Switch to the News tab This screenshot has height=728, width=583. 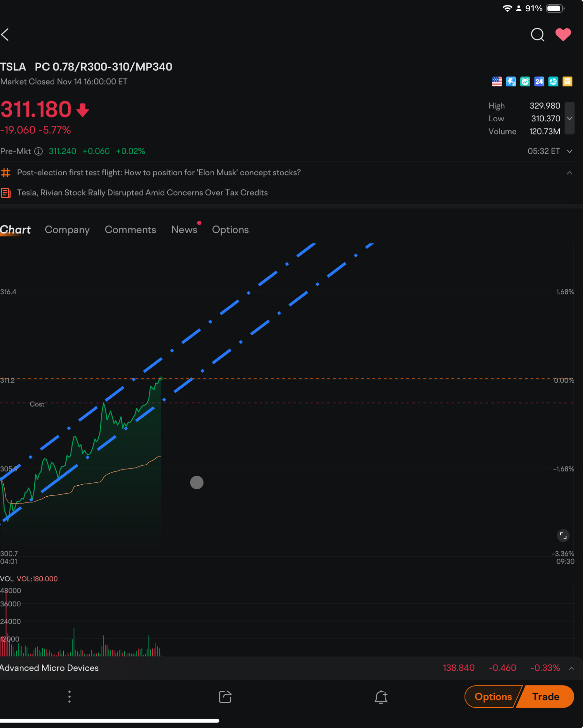pyautogui.click(x=184, y=230)
